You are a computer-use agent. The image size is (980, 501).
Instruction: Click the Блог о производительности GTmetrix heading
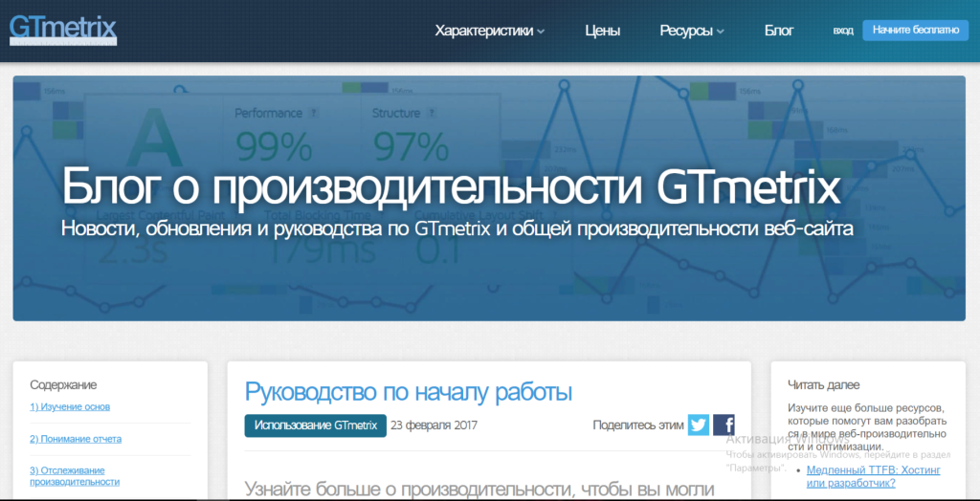coord(450,187)
